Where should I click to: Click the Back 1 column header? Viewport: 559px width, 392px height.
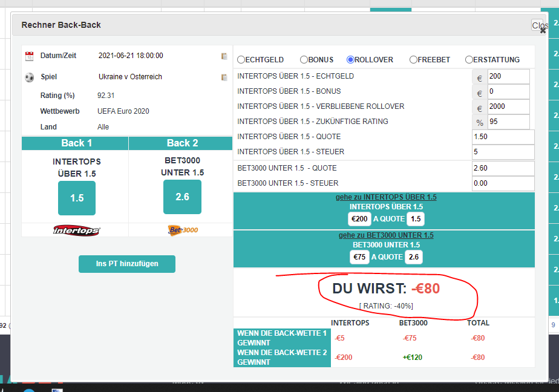pos(75,143)
